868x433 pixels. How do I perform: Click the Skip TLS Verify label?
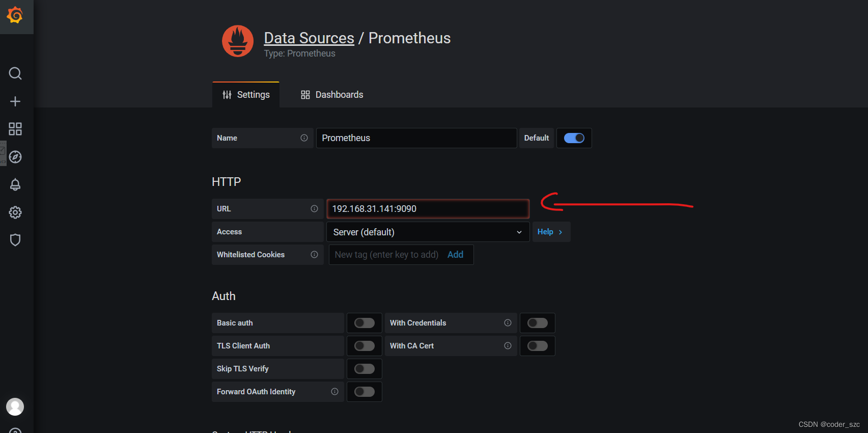point(243,369)
